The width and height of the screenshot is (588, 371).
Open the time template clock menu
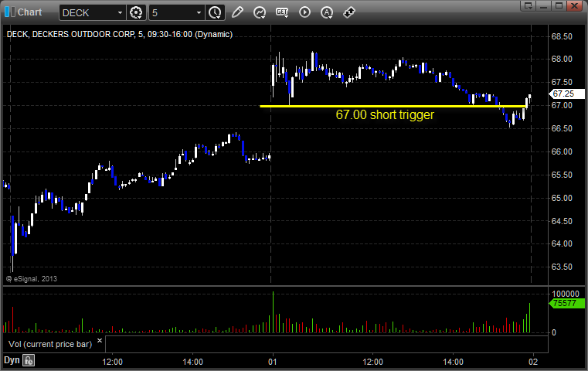tap(216, 12)
